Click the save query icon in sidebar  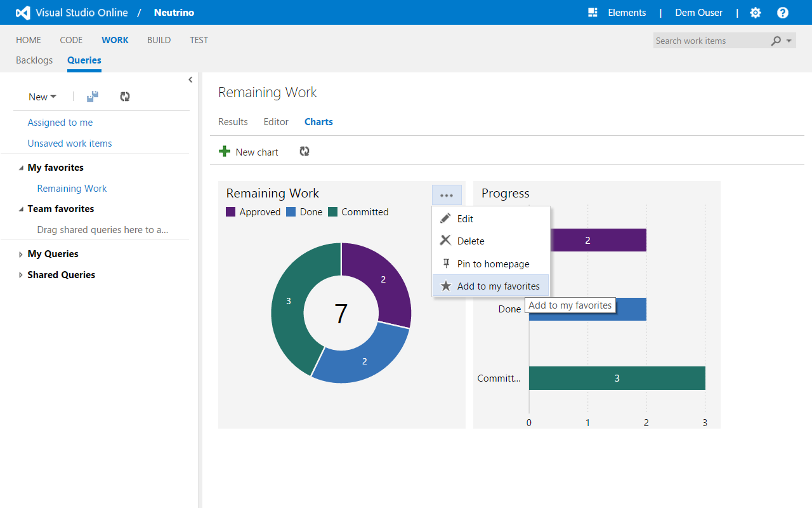click(x=93, y=97)
